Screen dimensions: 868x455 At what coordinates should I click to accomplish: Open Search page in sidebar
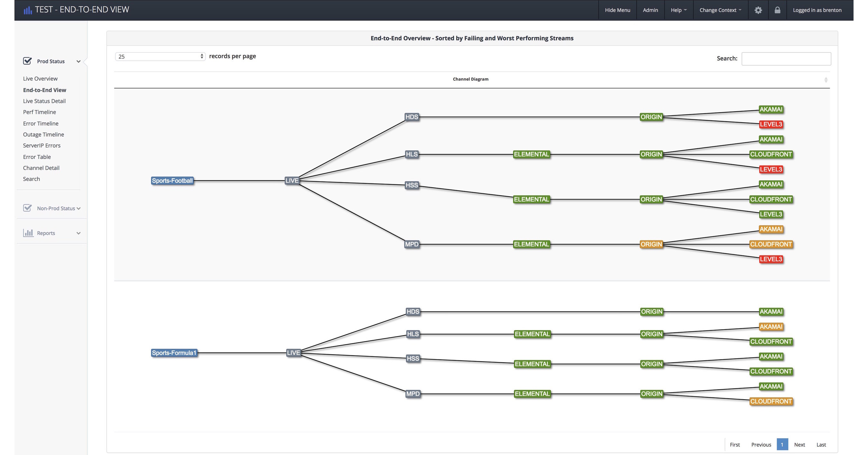click(x=31, y=179)
